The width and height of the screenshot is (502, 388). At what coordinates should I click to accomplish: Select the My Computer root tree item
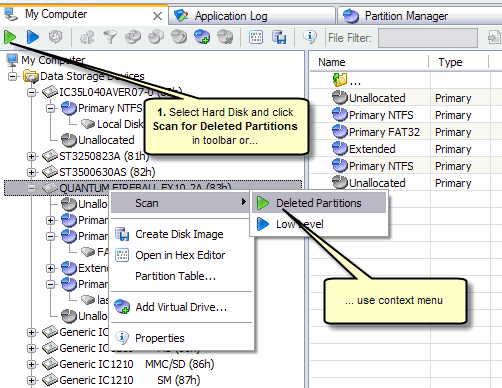pos(53,60)
